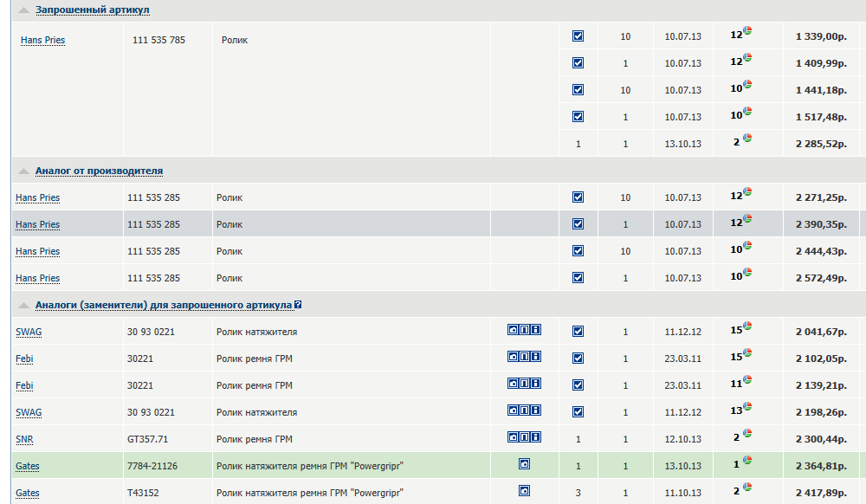The height and width of the screenshot is (504, 866).
Task: Click pie chart icon in 2 364,81р. row
Action: pyautogui.click(x=747, y=461)
